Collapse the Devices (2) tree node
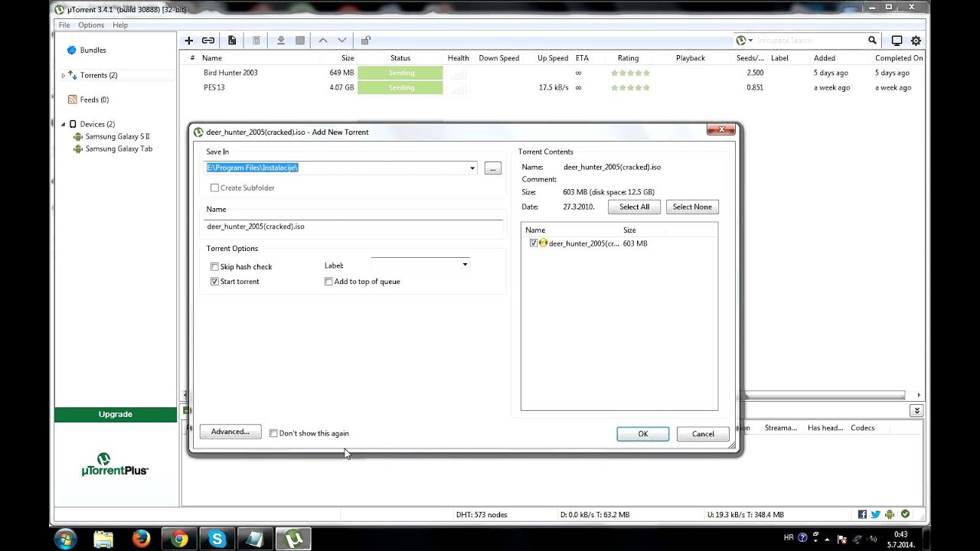The image size is (980, 551). [x=64, y=124]
